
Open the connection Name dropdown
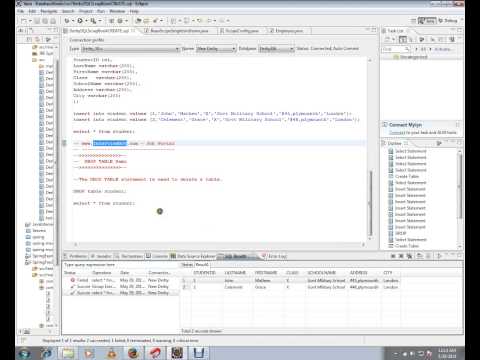point(216,49)
